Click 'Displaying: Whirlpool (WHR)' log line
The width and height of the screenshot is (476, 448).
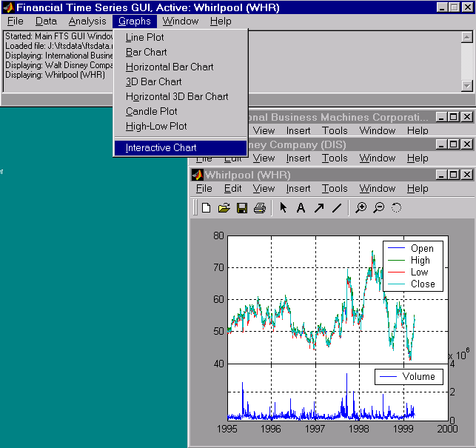(56, 75)
